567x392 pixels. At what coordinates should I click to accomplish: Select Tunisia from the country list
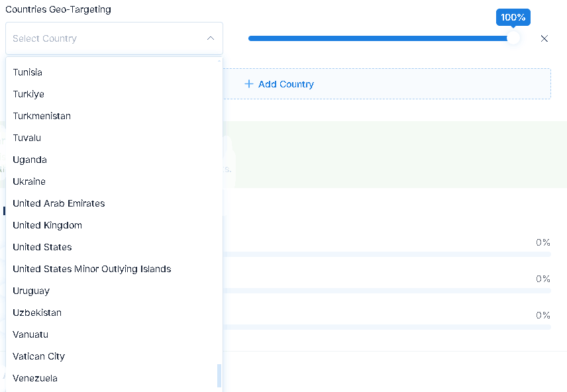(115, 72)
